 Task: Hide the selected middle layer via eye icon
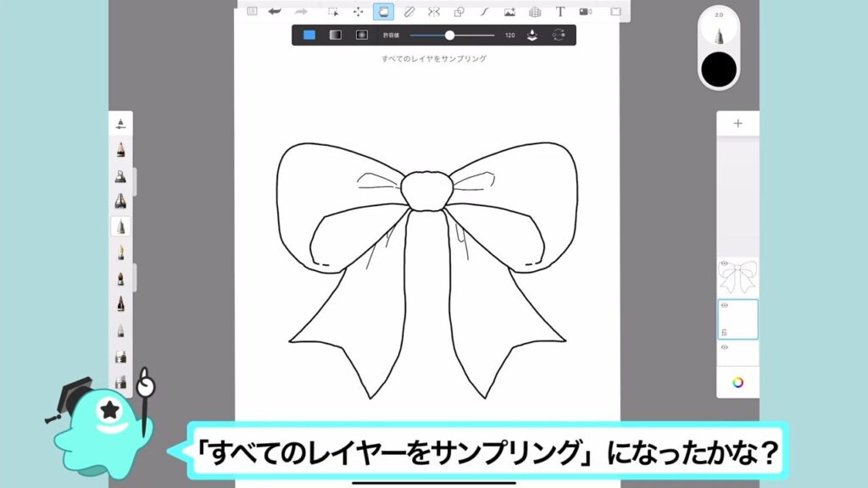(x=724, y=305)
